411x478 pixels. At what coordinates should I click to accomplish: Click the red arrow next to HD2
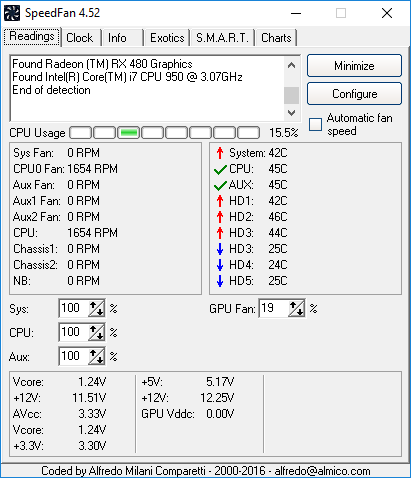click(x=220, y=217)
